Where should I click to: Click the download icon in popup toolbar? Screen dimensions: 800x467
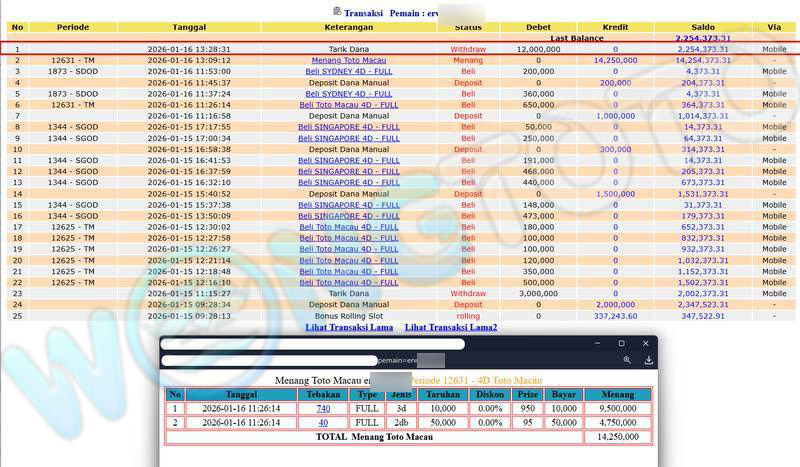tap(648, 360)
